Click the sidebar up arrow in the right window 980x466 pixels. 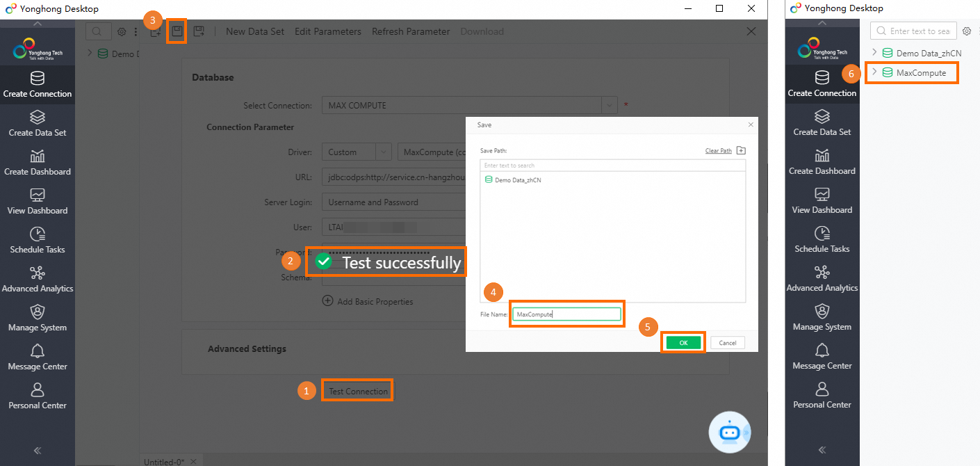[x=822, y=23]
